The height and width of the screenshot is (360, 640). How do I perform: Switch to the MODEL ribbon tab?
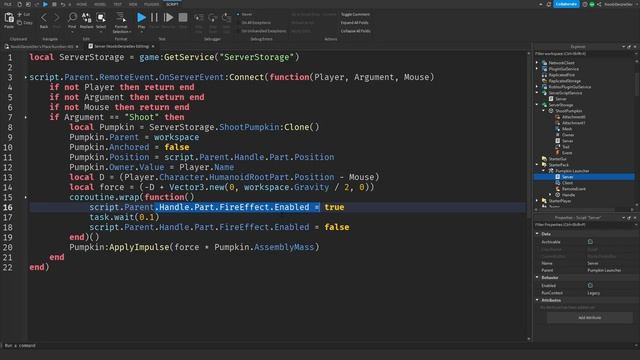click(x=100, y=4)
